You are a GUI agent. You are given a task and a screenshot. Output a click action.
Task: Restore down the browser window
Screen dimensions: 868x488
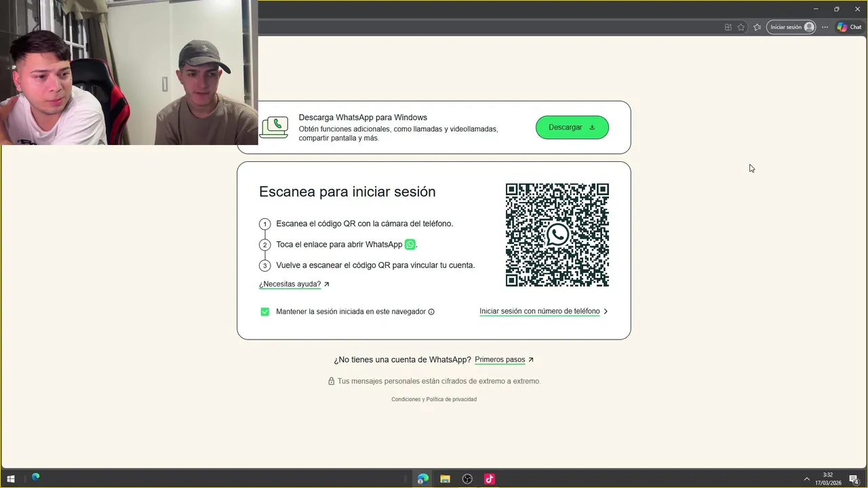pos(836,9)
